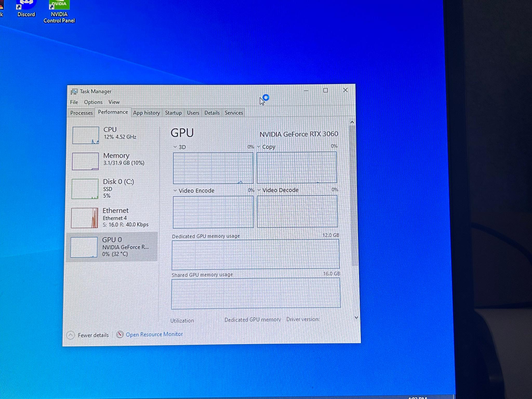Switch to the App history tab
Viewport: 532px width, 399px height.
point(147,113)
